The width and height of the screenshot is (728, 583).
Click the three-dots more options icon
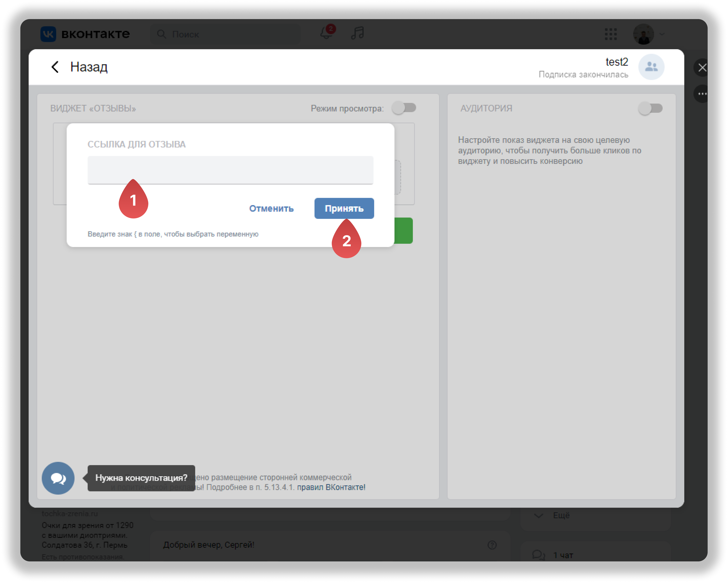(702, 94)
